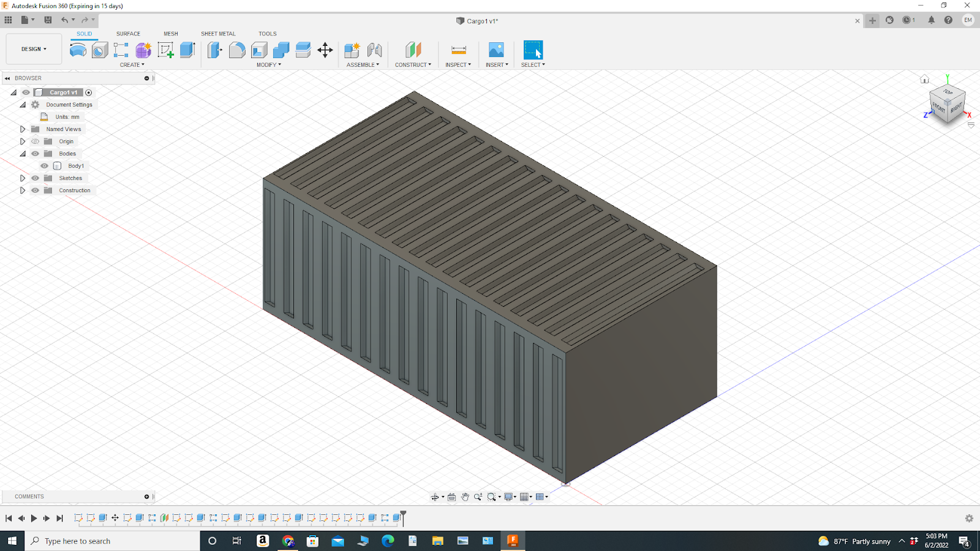Select the Combine tool
The width and height of the screenshot is (980, 551).
coord(281,50)
